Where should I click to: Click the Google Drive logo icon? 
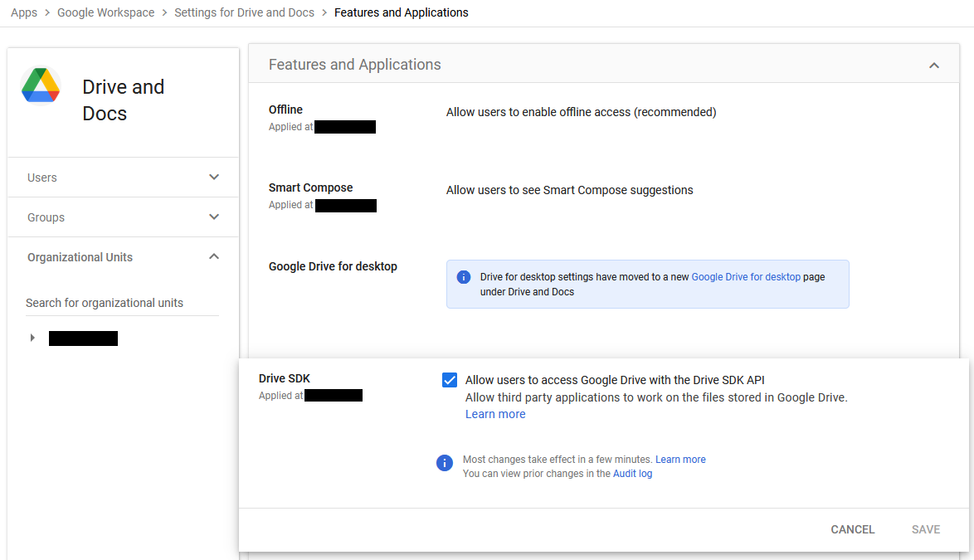(x=41, y=85)
